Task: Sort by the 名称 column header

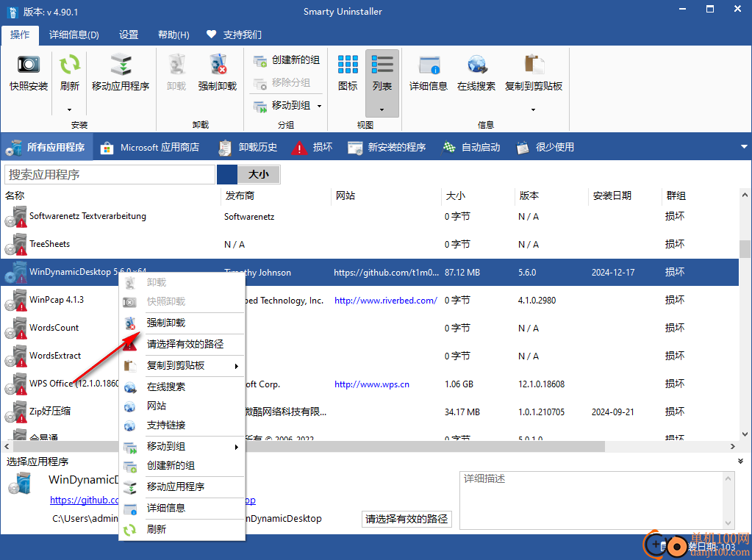Action: pos(15,195)
